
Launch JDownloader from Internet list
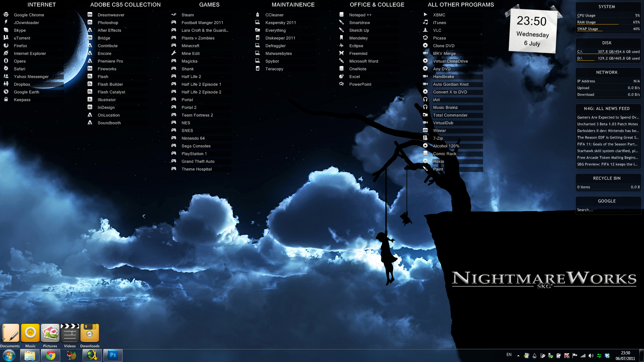pos(26,22)
